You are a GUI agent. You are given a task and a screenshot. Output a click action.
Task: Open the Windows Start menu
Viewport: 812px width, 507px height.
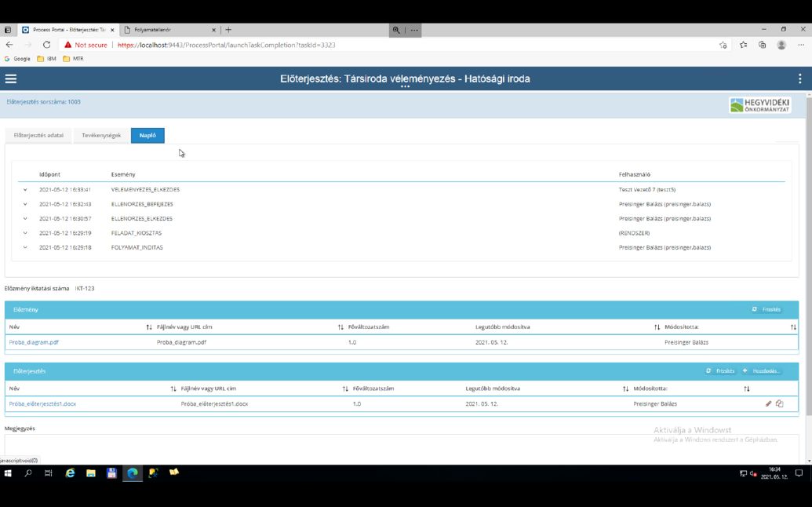pyautogui.click(x=9, y=474)
